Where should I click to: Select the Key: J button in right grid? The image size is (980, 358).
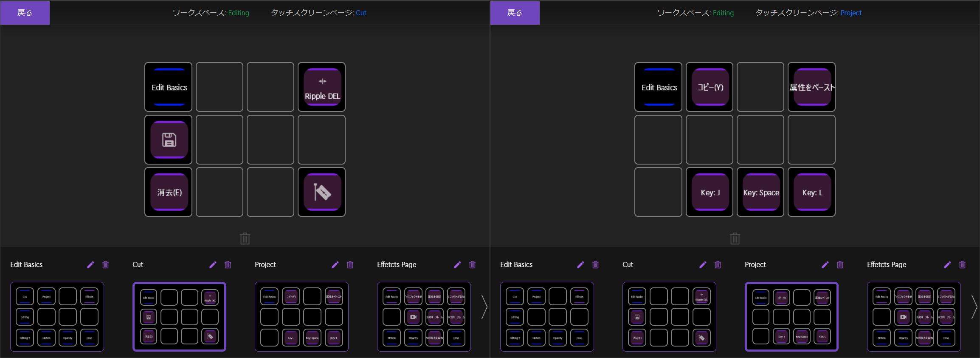(x=710, y=192)
